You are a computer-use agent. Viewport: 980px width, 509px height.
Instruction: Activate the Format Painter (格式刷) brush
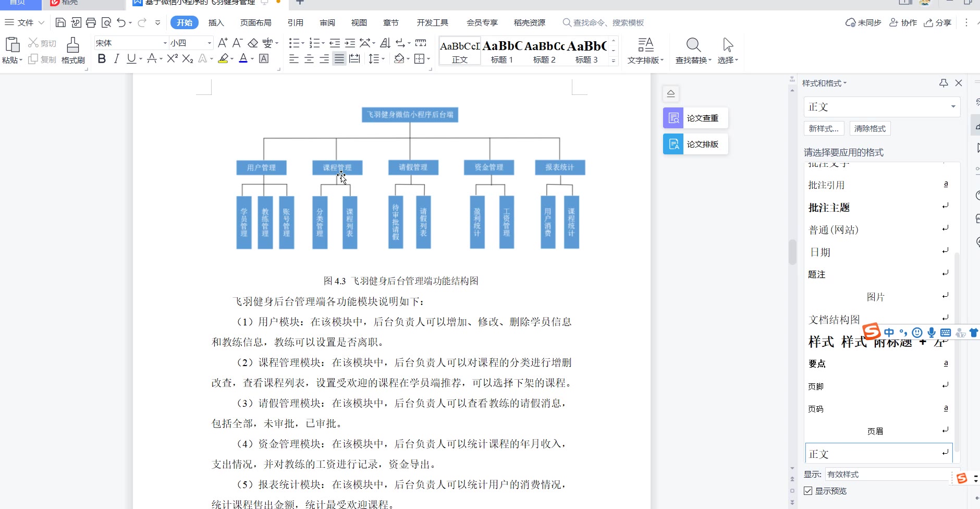coord(73,51)
